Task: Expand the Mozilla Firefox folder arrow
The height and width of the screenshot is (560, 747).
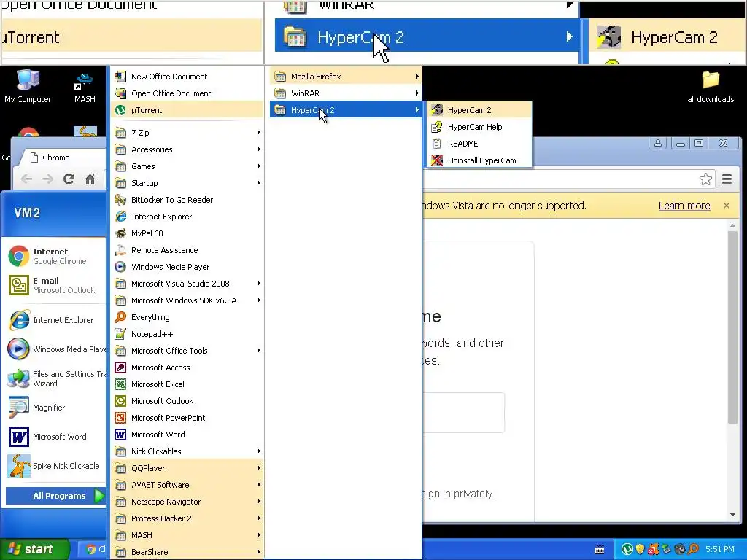Action: (417, 76)
